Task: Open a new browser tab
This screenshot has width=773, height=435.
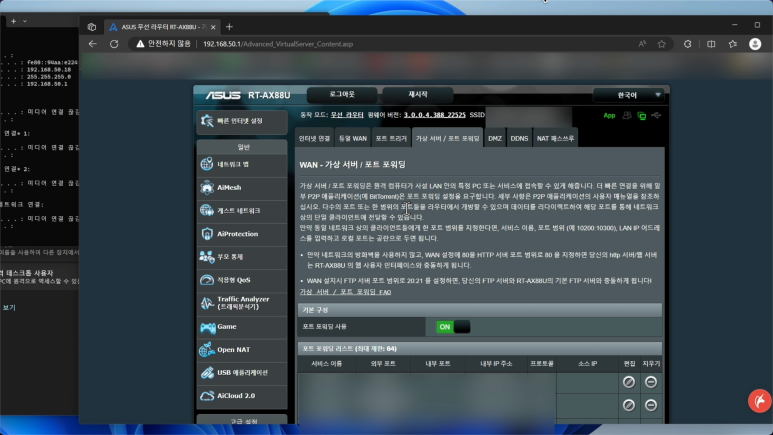Action: (229, 27)
